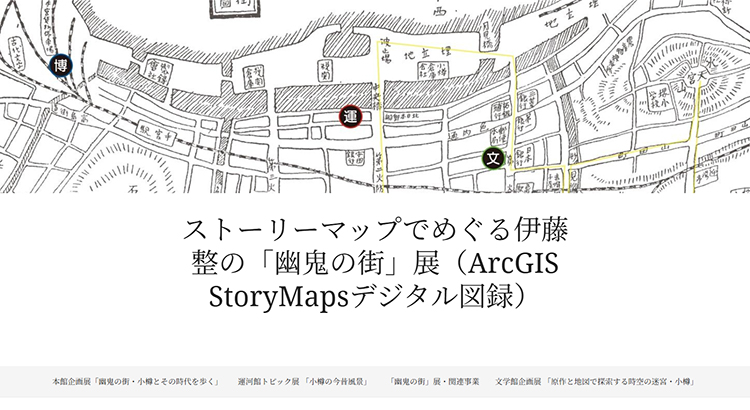Open 「幽鬼の街」展・関連事業 tab
This screenshot has height=410, width=750.
point(433,382)
